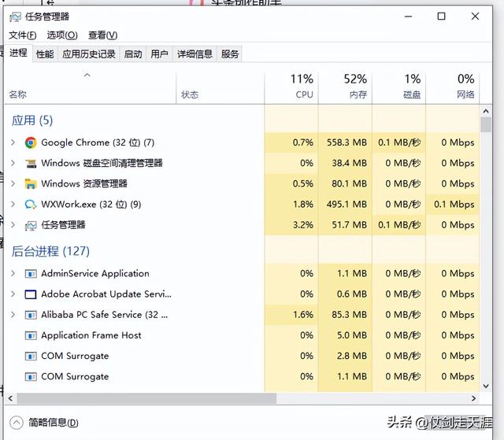This screenshot has height=440, width=504.
Task: Collapse to 简略信息 using the up-arrow circle icon
Action: click(x=17, y=423)
